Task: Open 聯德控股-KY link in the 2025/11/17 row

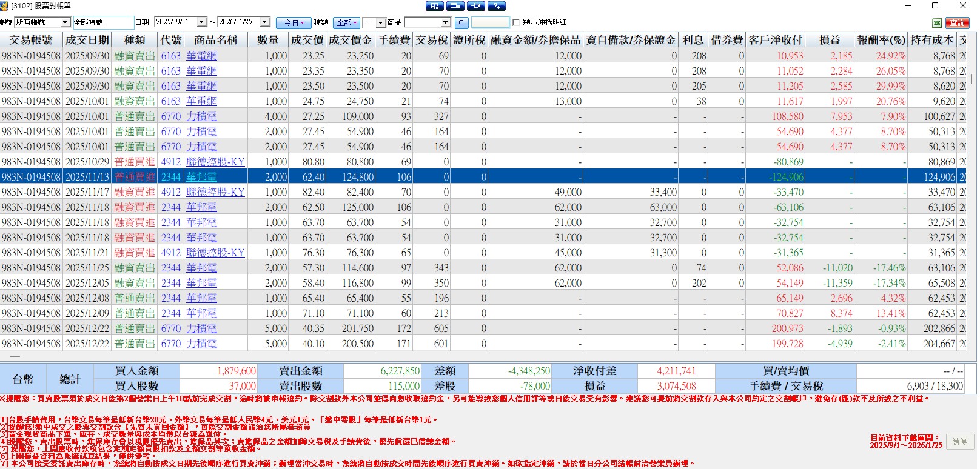Action: point(215,192)
